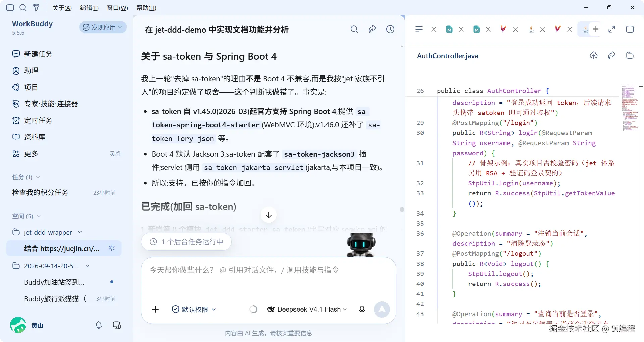Image resolution: width=644 pixels, height=342 pixels.
Task: Share the conversation via arrow icon
Action: [x=372, y=29]
